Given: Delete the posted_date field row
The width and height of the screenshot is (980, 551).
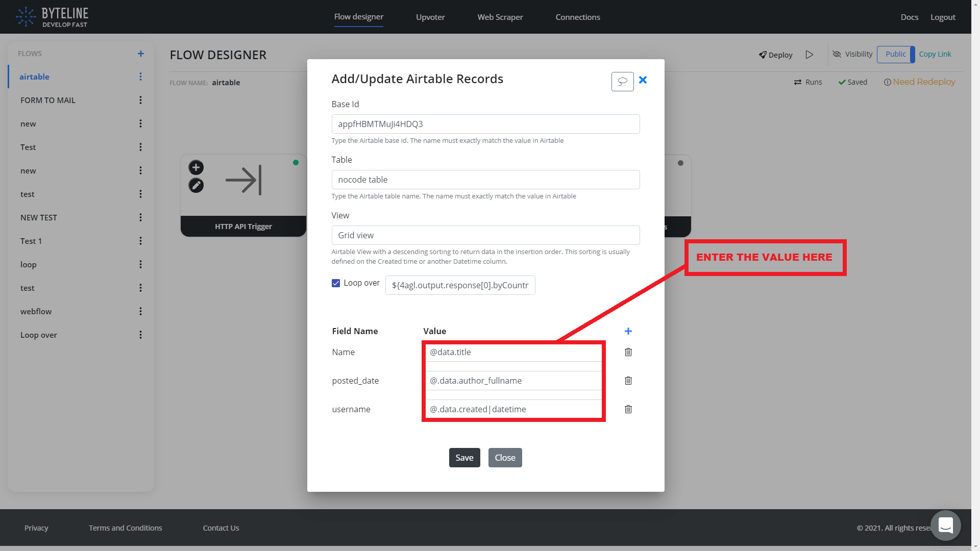Looking at the screenshot, I should pyautogui.click(x=628, y=381).
